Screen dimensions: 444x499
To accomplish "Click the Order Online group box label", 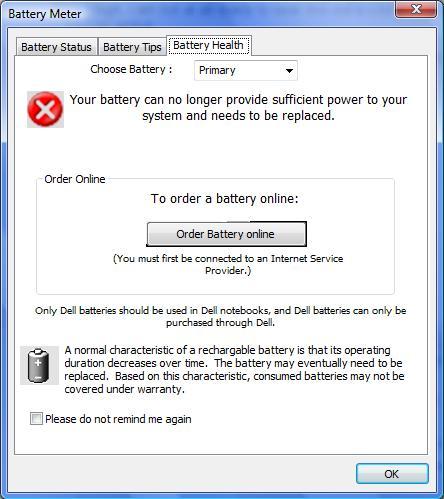I will pyautogui.click(x=75, y=179).
